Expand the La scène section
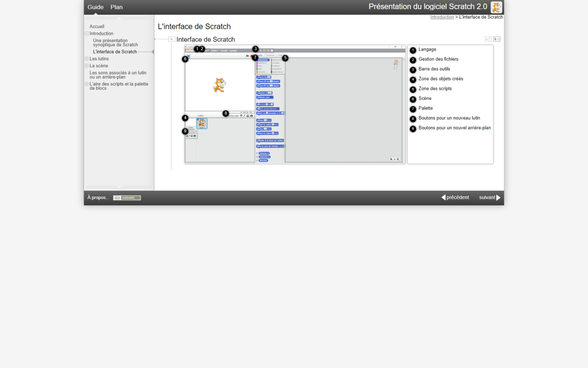Screen dimensions: 588x368 (86, 65)
